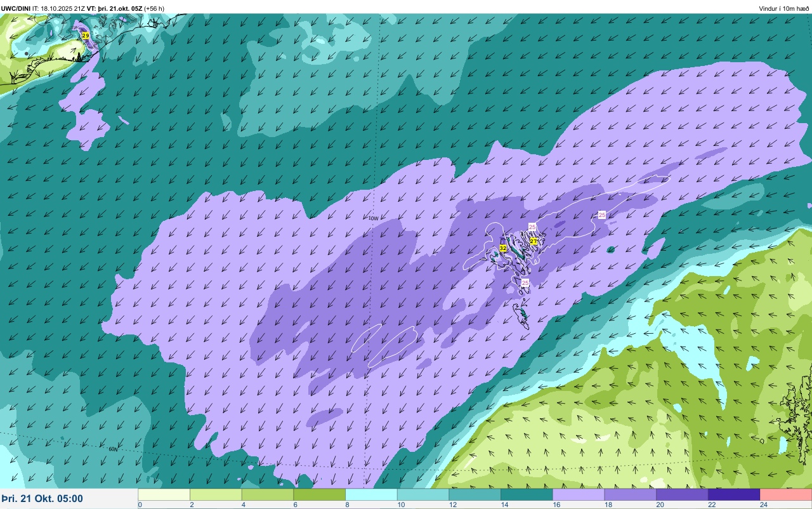Viewport: 812px width, 509px height.
Task: Click the '(+56 h)' forecast offset text
Action: [x=154, y=8]
